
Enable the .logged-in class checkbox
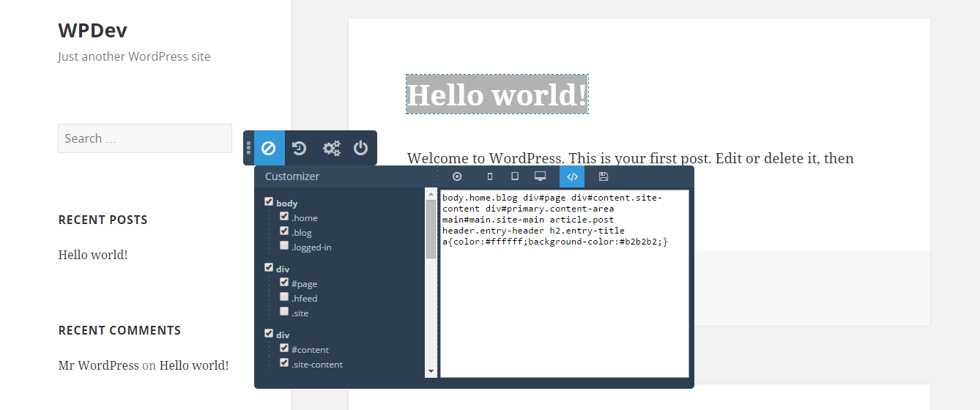(x=284, y=246)
